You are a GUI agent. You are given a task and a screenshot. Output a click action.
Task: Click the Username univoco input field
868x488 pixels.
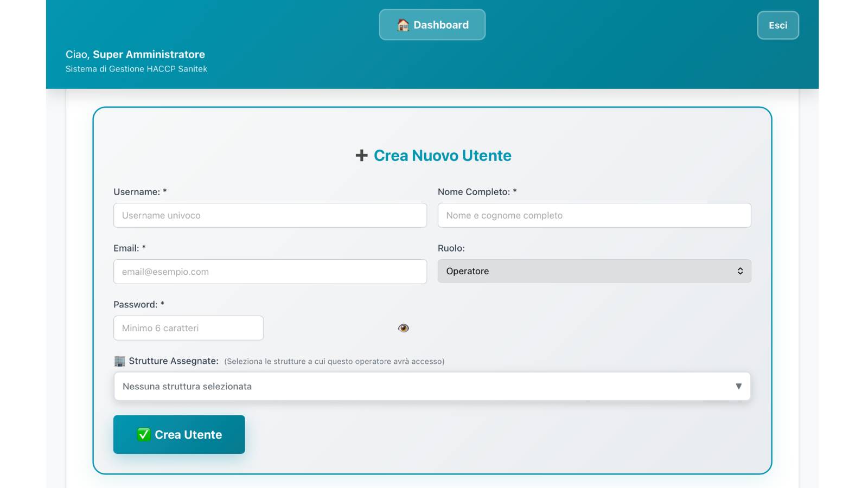(x=270, y=215)
